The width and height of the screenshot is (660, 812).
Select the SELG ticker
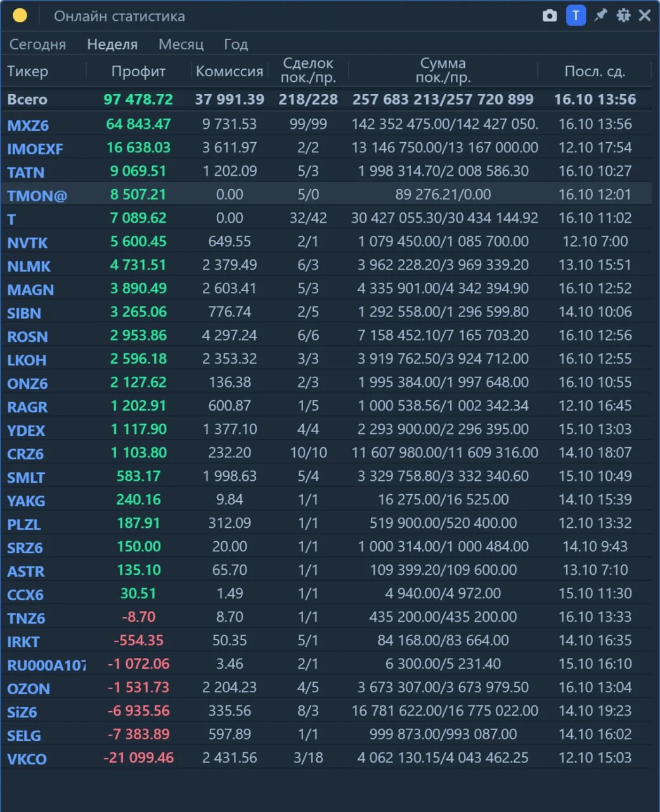tap(24, 735)
